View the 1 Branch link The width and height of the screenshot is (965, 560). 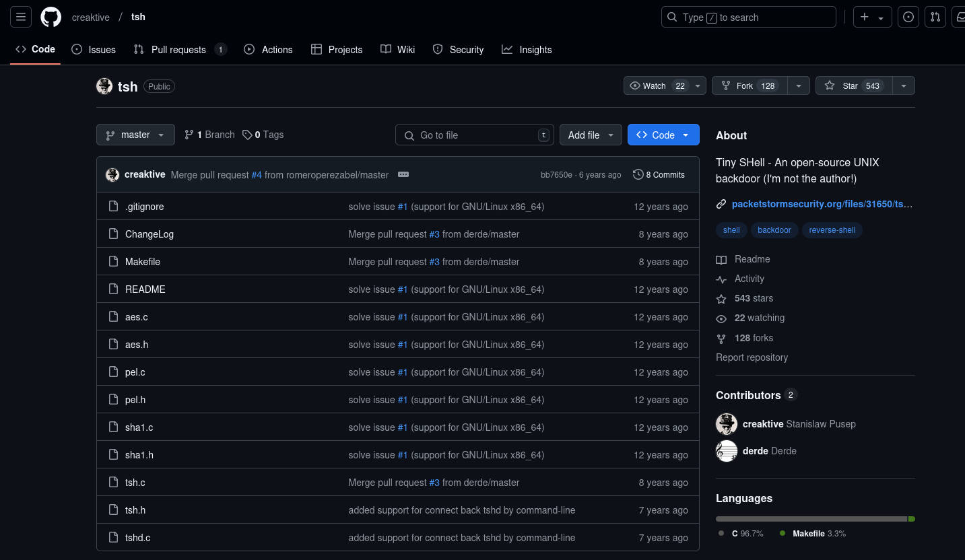pyautogui.click(x=209, y=135)
